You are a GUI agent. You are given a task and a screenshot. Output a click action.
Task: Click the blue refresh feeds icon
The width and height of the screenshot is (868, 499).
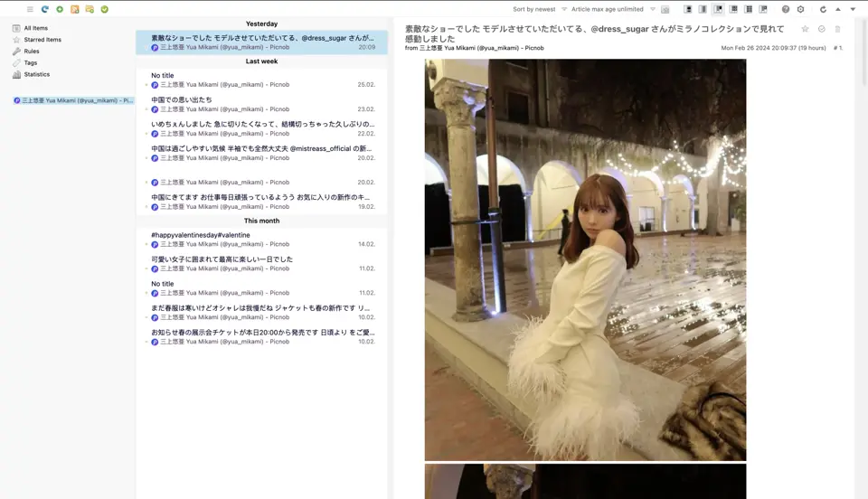[45, 9]
